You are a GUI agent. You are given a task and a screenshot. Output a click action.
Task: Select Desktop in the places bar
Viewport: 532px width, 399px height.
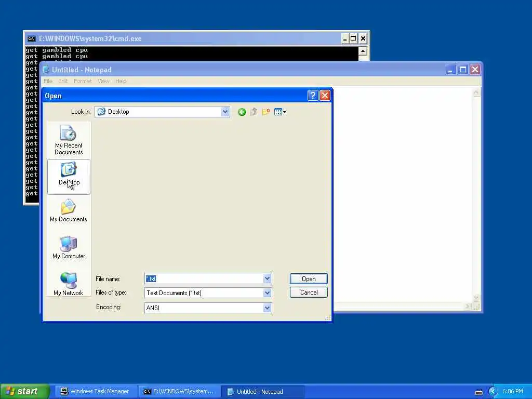coord(69,177)
